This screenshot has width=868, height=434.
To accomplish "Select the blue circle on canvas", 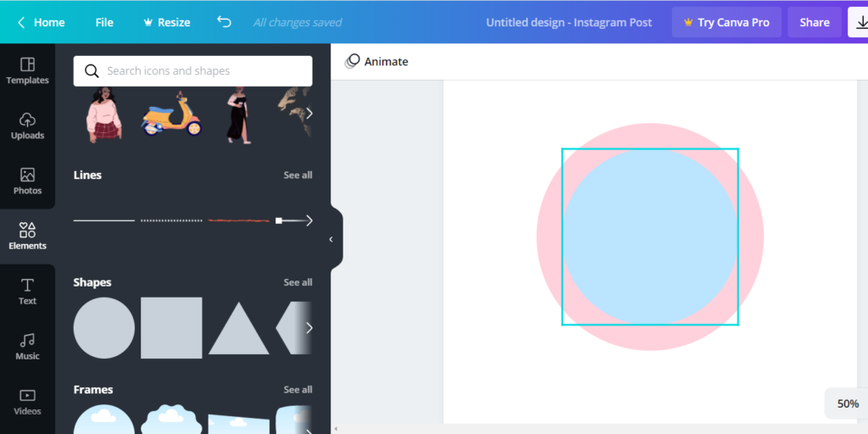I will (650, 237).
